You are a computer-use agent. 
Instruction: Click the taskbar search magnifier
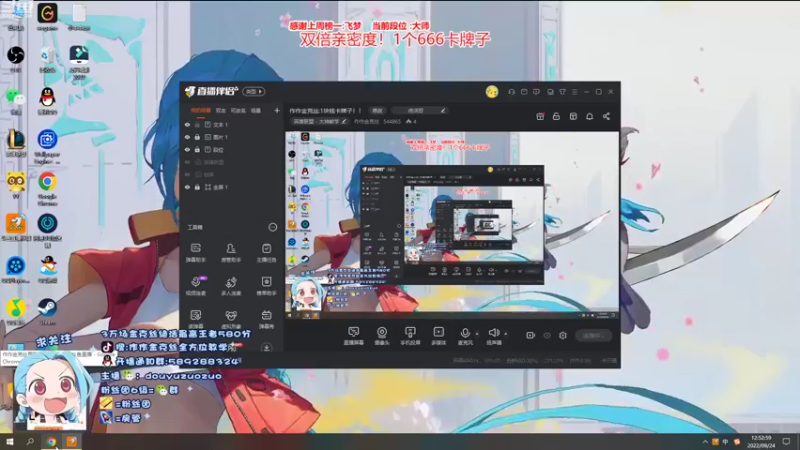tap(30, 442)
